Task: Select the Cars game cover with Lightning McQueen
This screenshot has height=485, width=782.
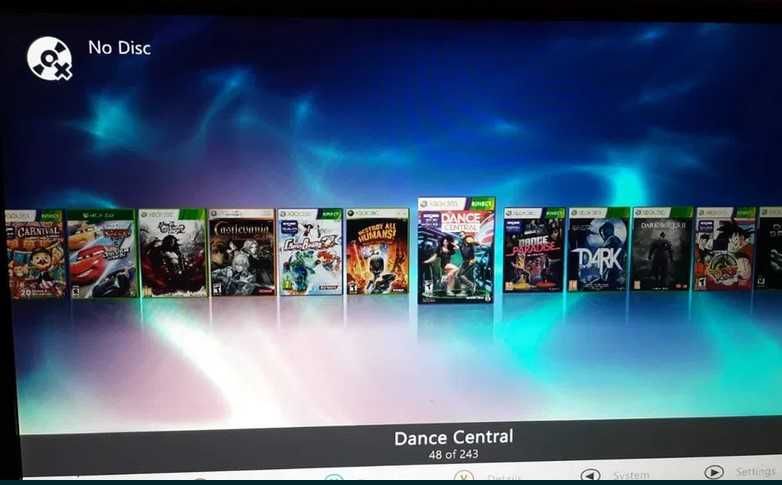Action: [x=102, y=253]
